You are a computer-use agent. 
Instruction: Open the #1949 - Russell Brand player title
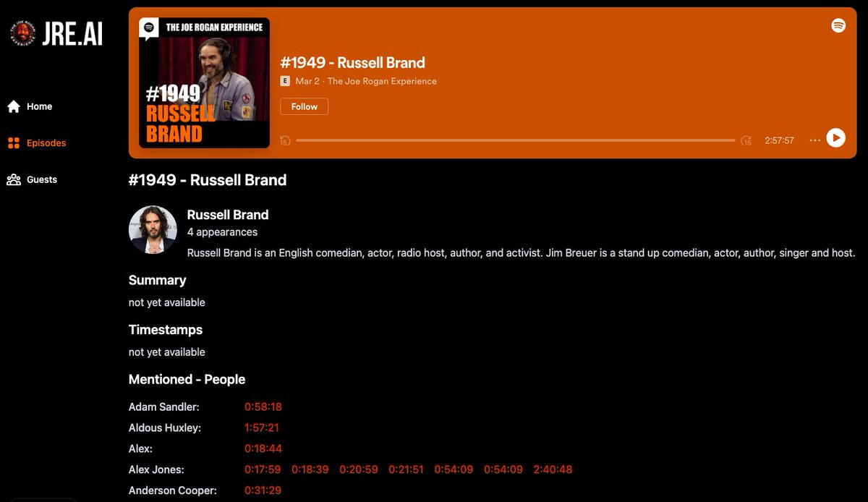point(352,62)
